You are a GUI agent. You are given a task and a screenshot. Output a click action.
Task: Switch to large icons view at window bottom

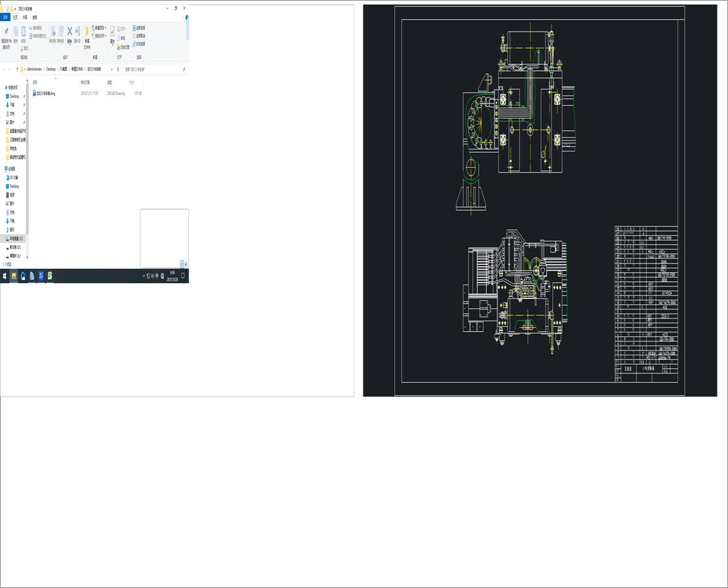pyautogui.click(x=186, y=264)
